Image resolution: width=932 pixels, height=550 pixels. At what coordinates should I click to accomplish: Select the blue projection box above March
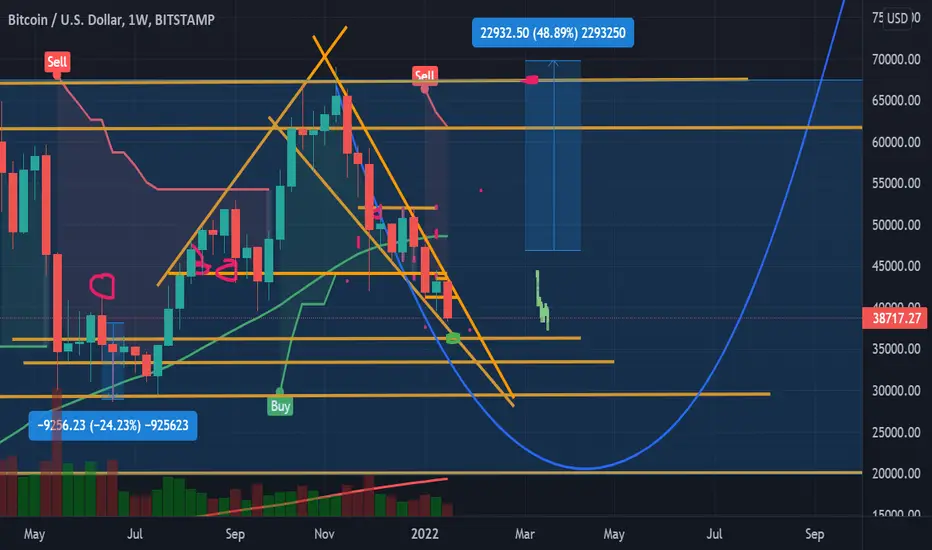(x=553, y=155)
